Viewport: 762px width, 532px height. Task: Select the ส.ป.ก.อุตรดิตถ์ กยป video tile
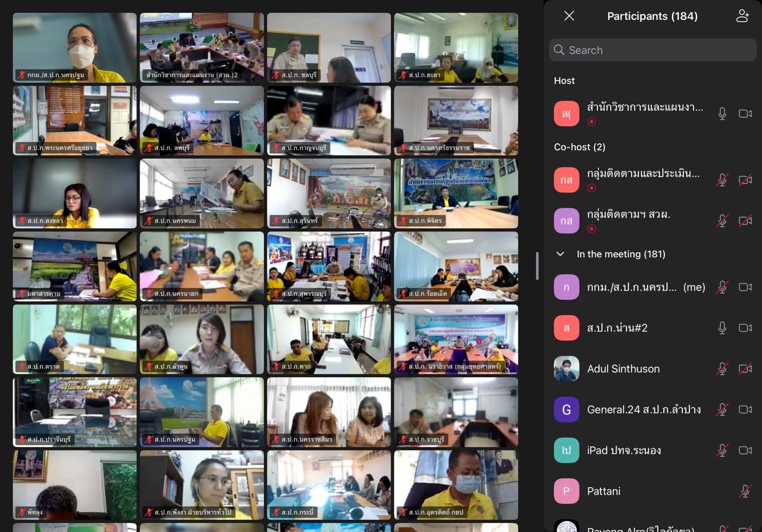pyautogui.click(x=456, y=485)
